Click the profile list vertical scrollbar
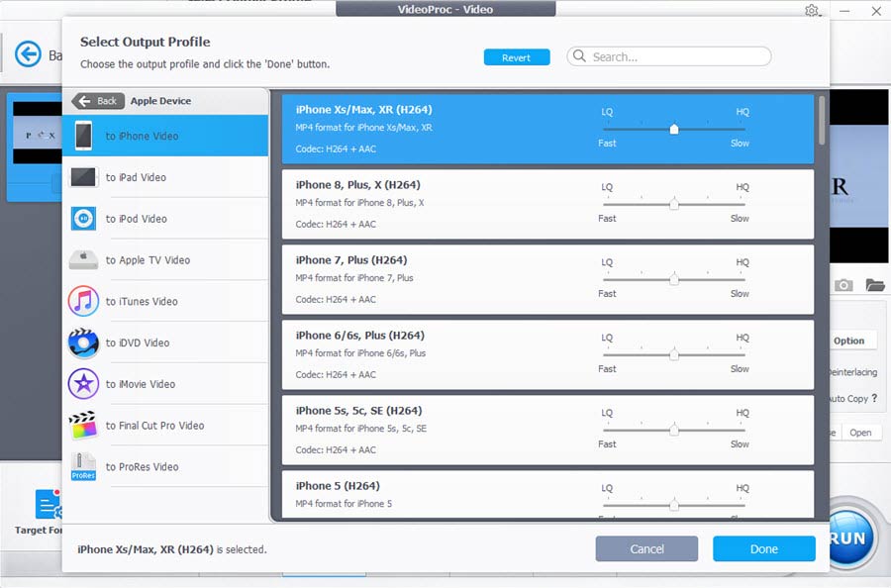This screenshot has height=588, width=891. tap(822, 121)
